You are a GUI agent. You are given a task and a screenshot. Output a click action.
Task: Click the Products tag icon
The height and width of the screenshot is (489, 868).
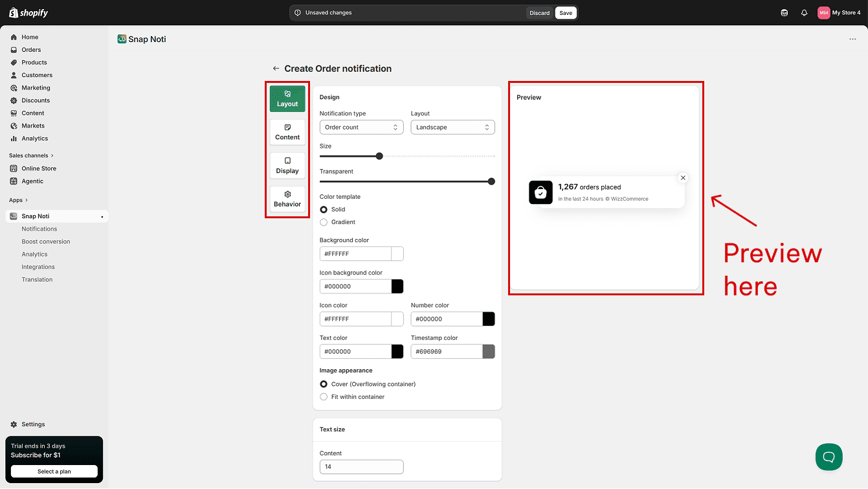pos(14,62)
